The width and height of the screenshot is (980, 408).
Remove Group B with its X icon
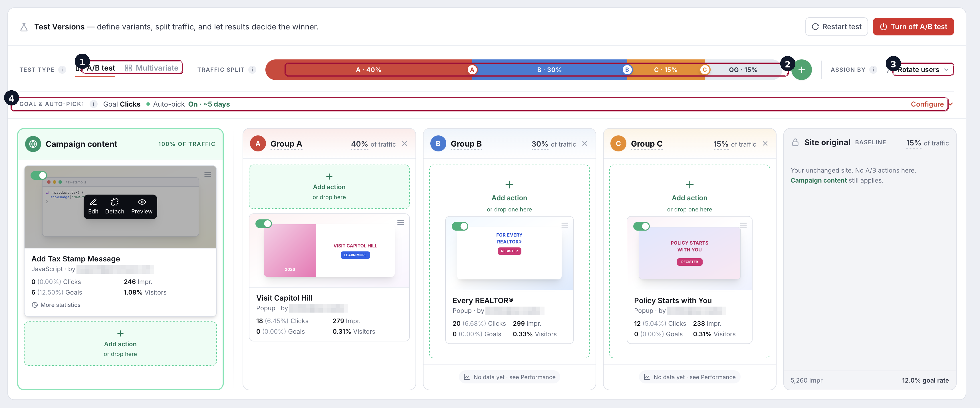[x=585, y=144]
